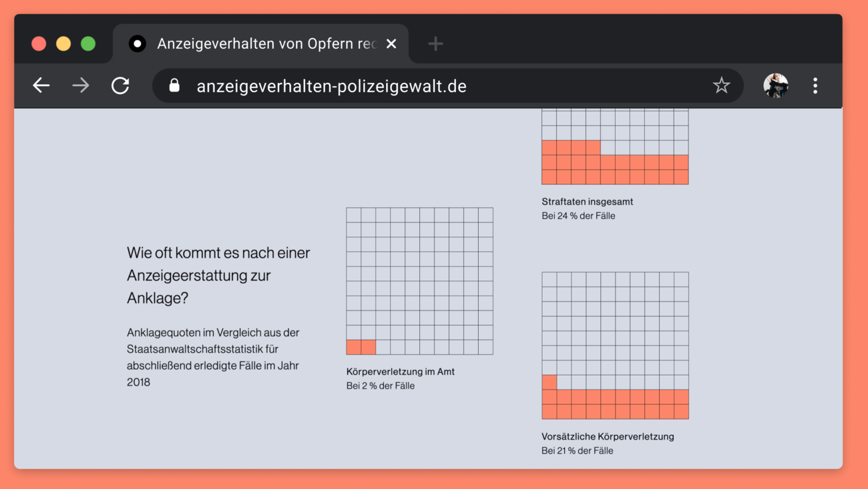
Task: Select the Vorsätzliche Körperverletzung caption
Action: (608, 437)
